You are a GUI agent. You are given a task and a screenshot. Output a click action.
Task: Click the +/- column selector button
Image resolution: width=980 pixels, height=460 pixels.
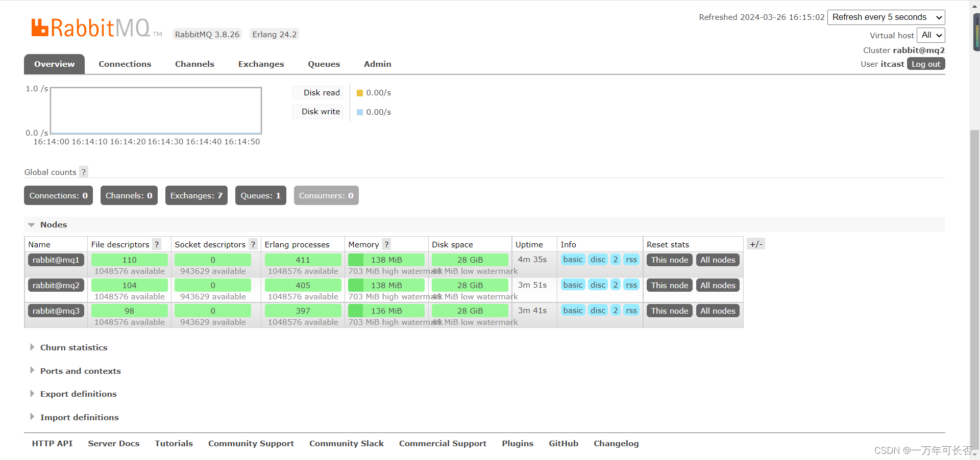coord(756,244)
